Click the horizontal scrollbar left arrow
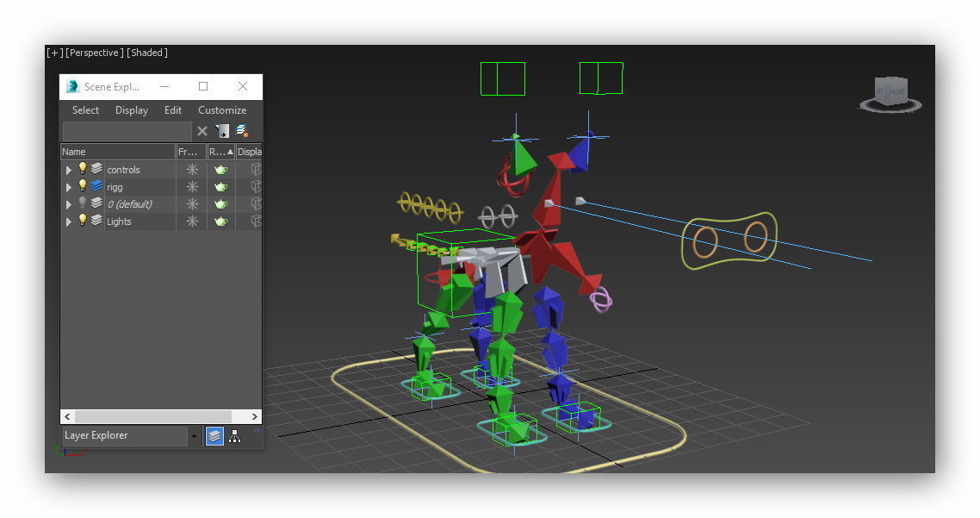Viewport: 980px width, 518px height. [x=67, y=416]
